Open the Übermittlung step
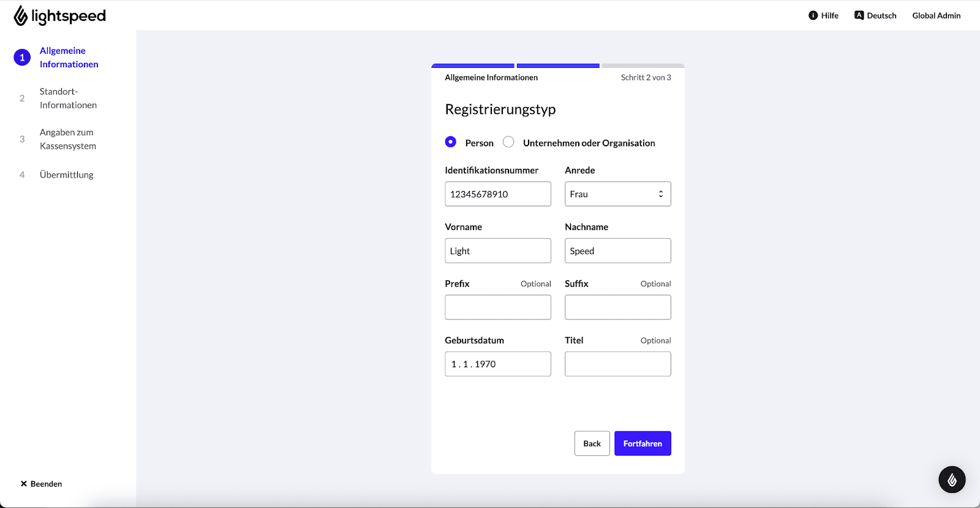This screenshot has height=508, width=980. (x=66, y=175)
